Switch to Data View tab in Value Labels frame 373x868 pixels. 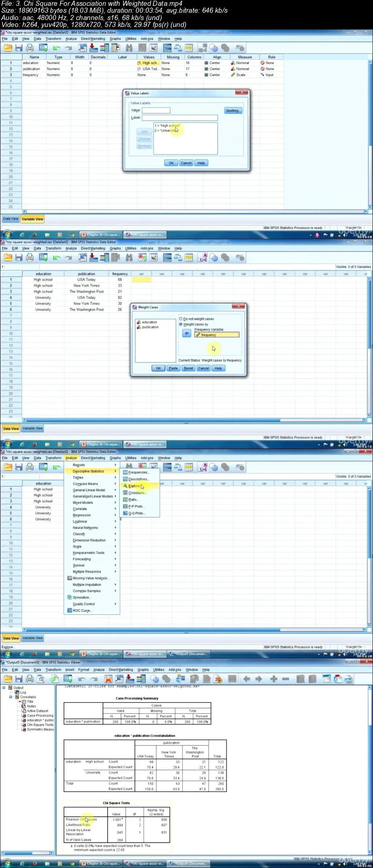(11, 219)
